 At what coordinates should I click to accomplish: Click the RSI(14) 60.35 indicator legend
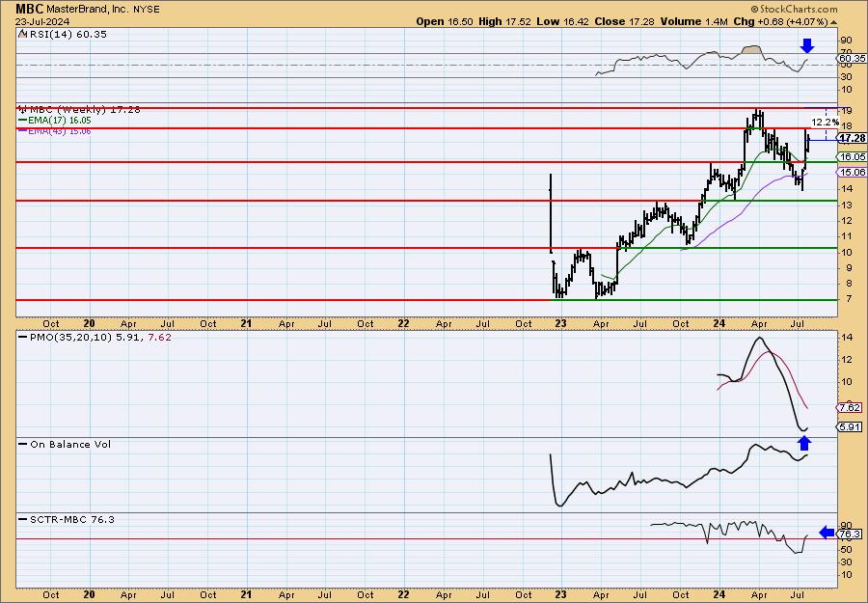click(68, 34)
